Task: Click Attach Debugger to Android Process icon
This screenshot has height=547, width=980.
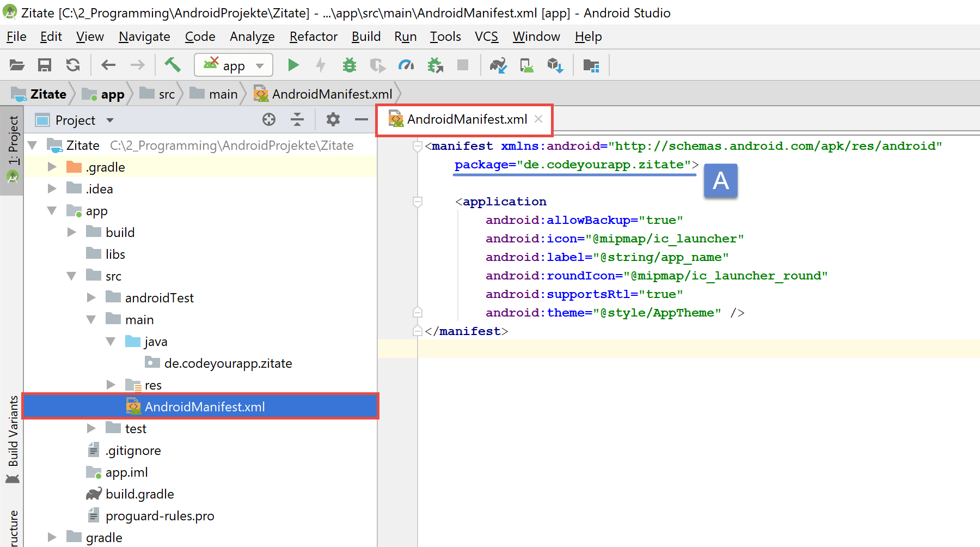Action: (435, 65)
